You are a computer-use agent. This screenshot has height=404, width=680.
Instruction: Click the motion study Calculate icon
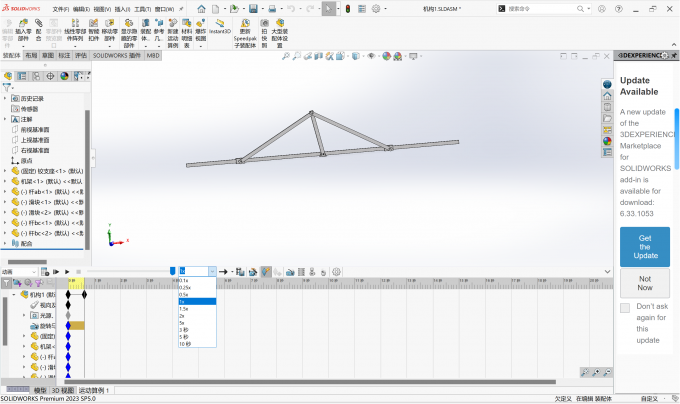tap(45, 272)
